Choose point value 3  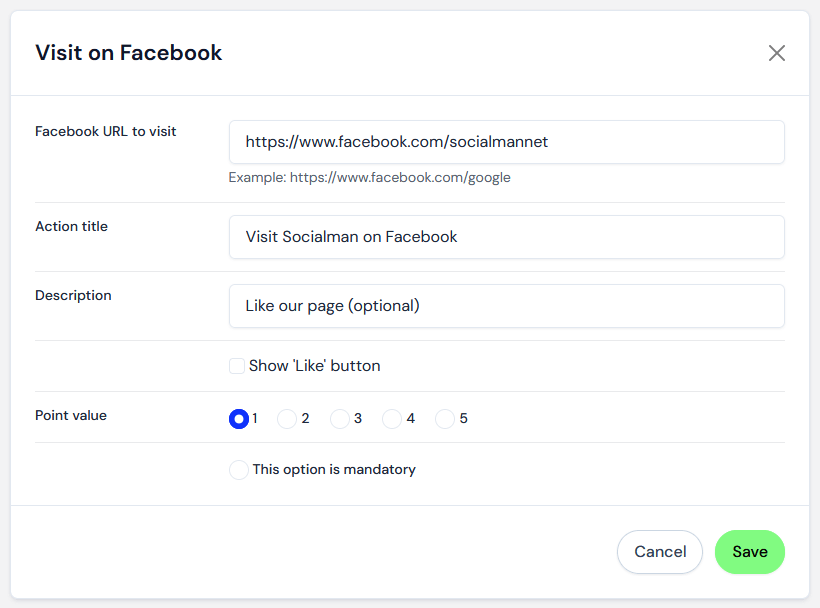tap(340, 419)
